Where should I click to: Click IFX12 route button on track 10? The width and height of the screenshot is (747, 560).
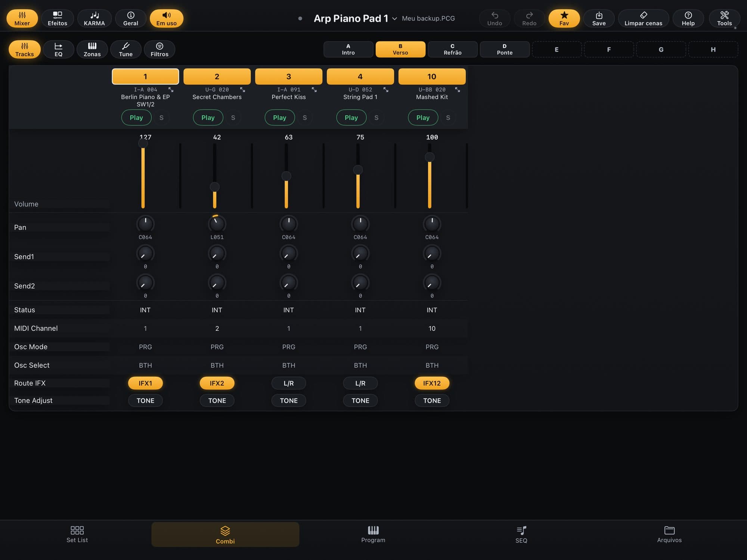(432, 383)
